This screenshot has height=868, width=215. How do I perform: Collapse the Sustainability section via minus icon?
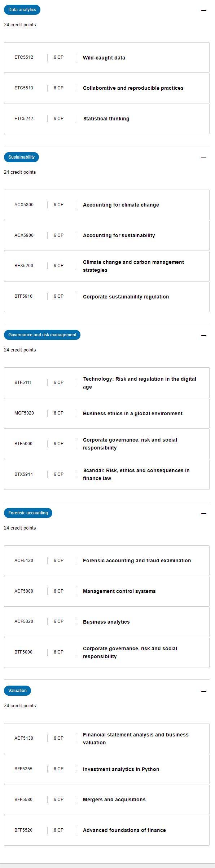point(203,158)
